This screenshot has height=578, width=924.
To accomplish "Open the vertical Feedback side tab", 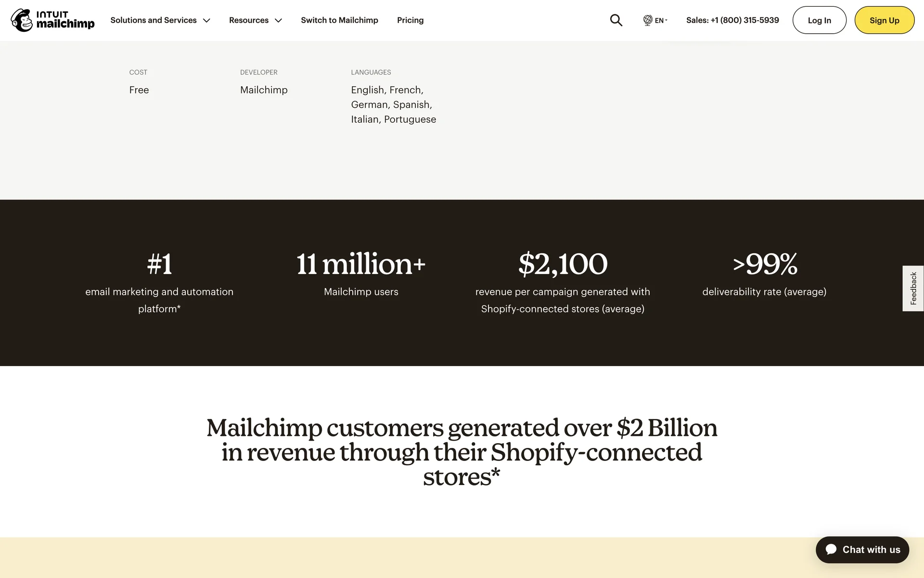I will tap(913, 288).
